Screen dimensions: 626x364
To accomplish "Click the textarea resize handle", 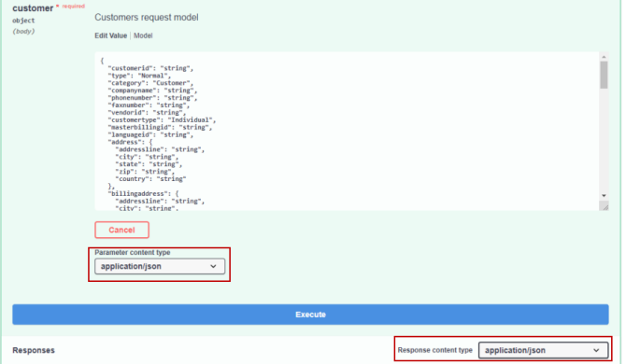I will tap(605, 206).
